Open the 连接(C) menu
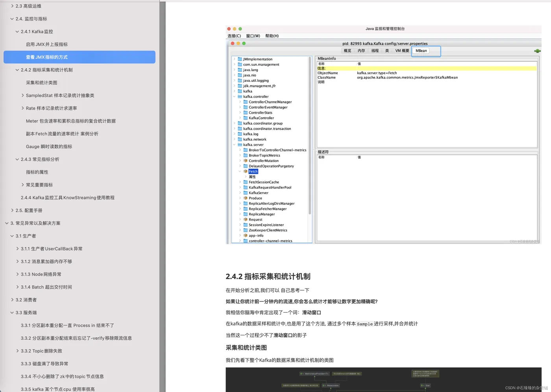Image resolution: width=551 pixels, height=392 pixels. (x=234, y=36)
